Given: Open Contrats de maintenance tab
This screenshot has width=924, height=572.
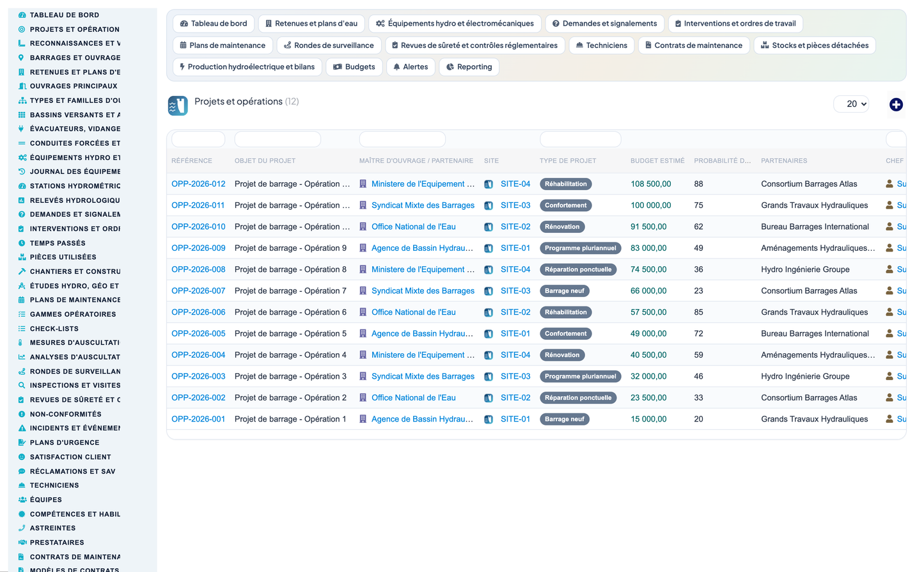Looking at the screenshot, I should [x=694, y=45].
